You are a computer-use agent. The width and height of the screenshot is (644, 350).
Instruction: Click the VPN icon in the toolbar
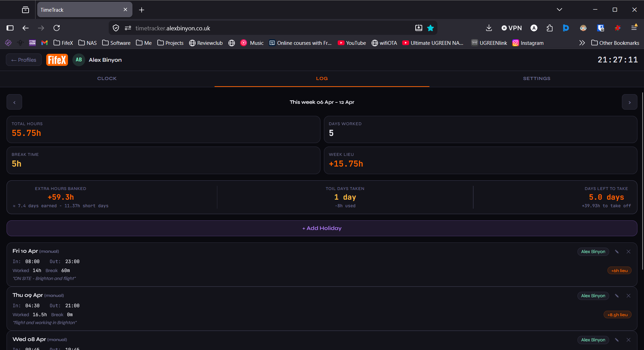tap(512, 28)
